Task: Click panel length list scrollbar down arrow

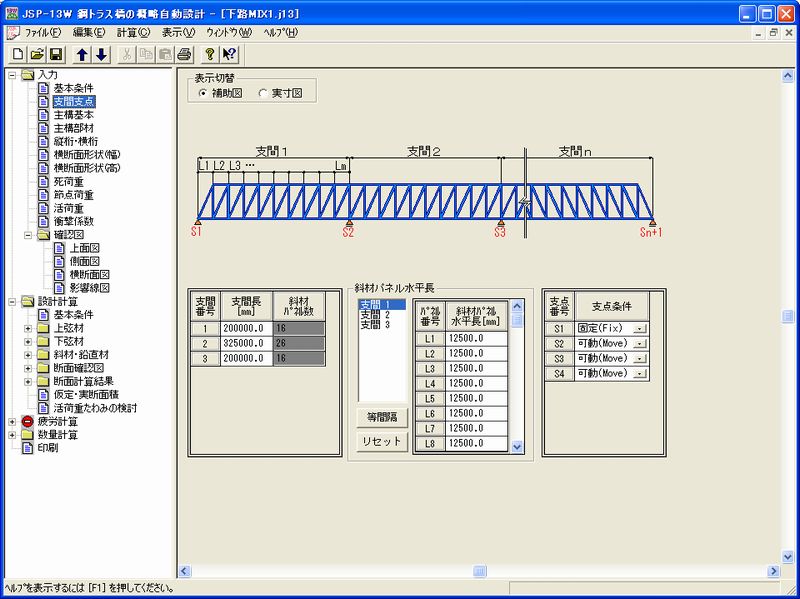Action: coord(517,446)
